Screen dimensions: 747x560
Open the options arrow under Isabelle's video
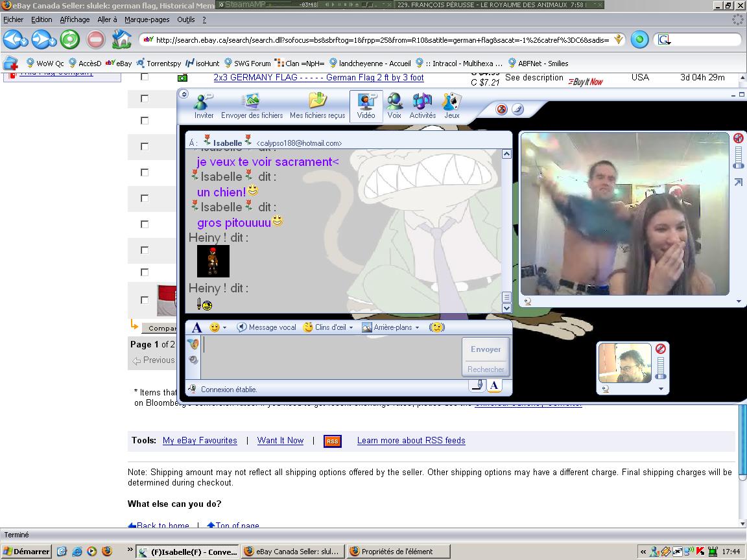(739, 301)
